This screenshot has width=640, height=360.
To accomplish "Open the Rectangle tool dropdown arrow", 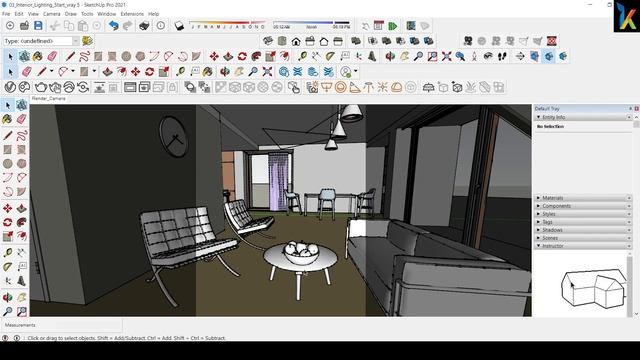I will click(94, 71).
